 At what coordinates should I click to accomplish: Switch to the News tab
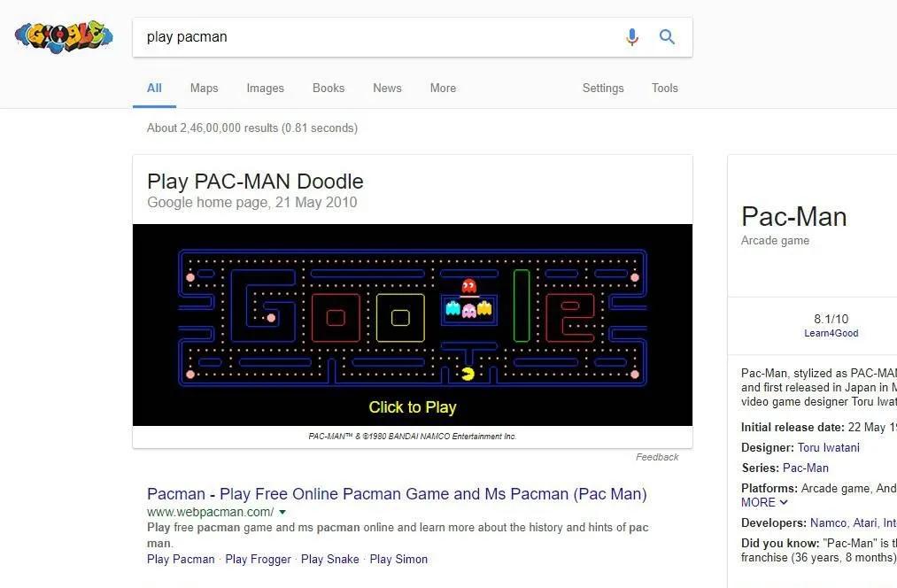click(x=387, y=88)
